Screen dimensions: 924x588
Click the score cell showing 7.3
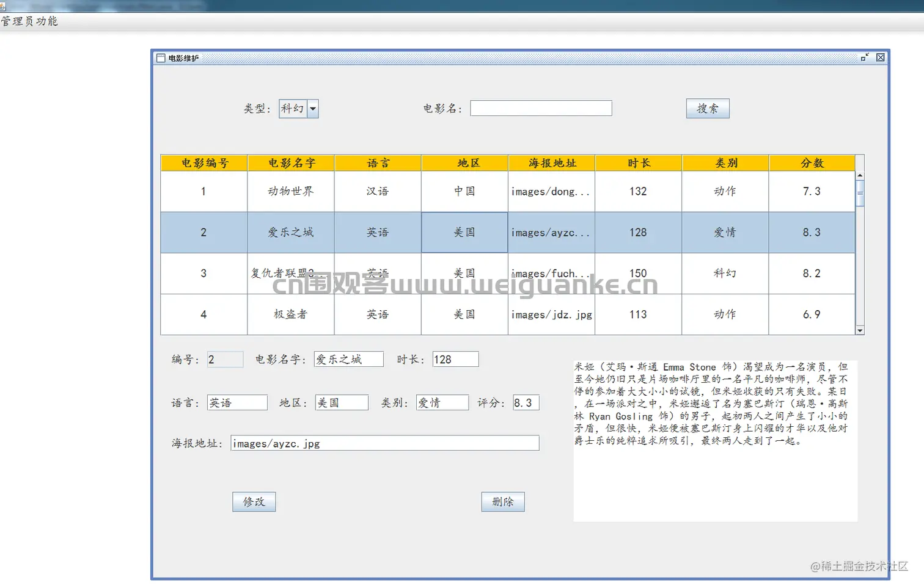click(812, 192)
